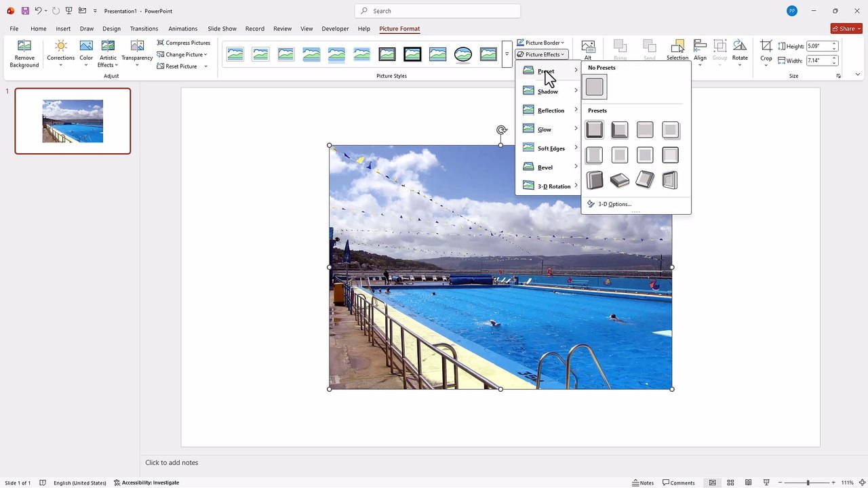The width and height of the screenshot is (868, 488).
Task: Click the Share button
Action: pos(846,28)
